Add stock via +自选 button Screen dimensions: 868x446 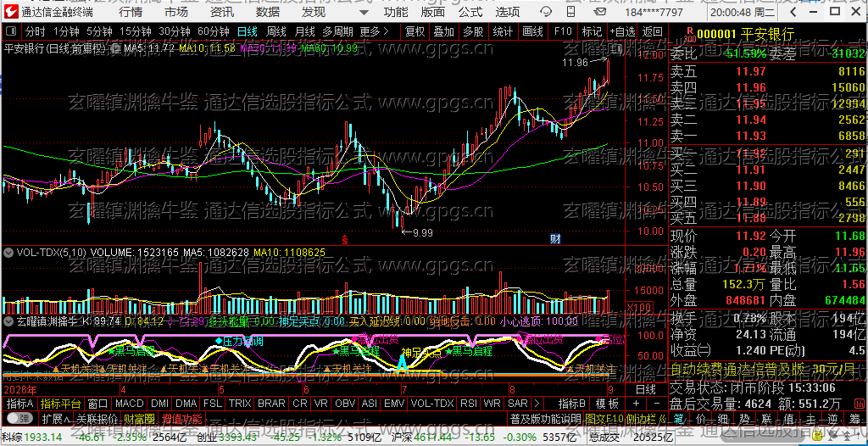[623, 31]
